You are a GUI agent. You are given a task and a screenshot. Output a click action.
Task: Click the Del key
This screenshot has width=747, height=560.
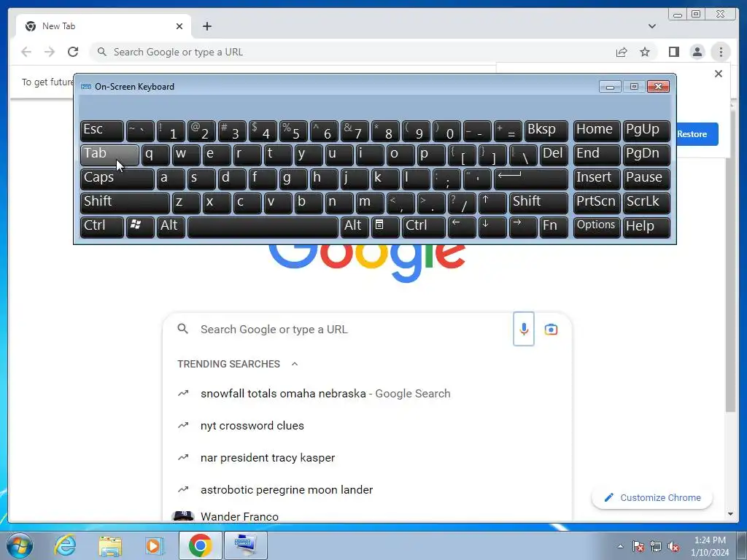[x=554, y=155]
